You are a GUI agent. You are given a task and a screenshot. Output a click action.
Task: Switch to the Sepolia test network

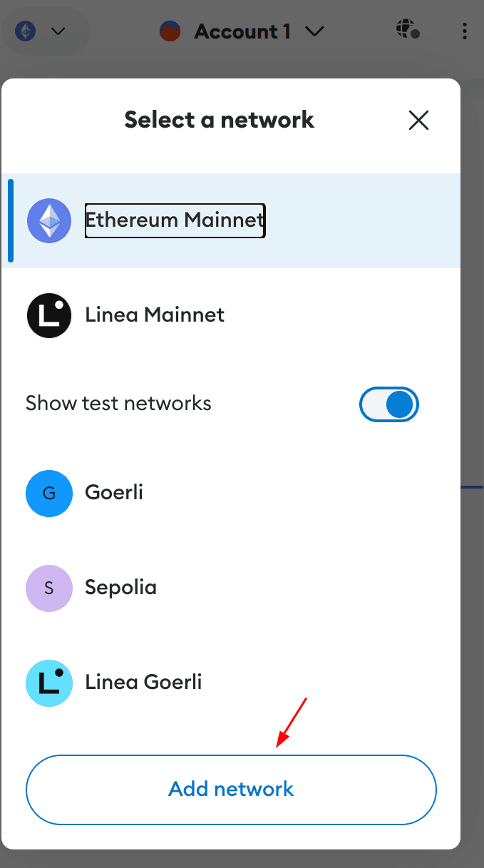(x=120, y=588)
